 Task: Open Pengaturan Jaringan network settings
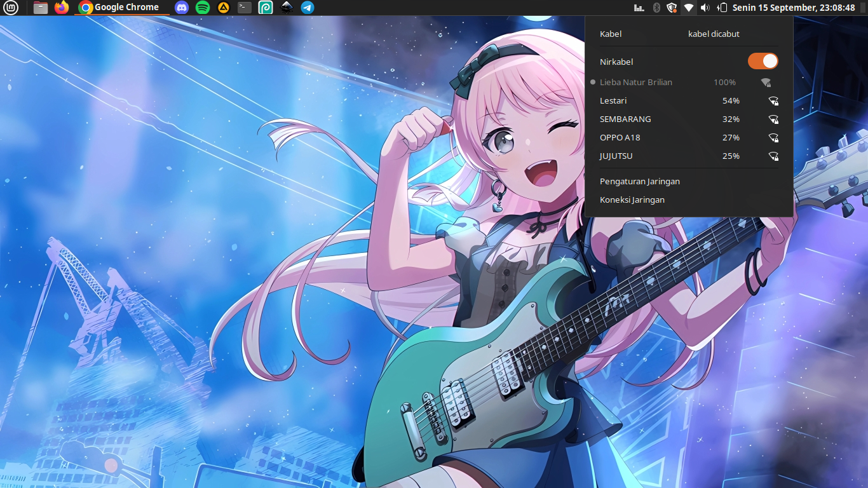689,181
